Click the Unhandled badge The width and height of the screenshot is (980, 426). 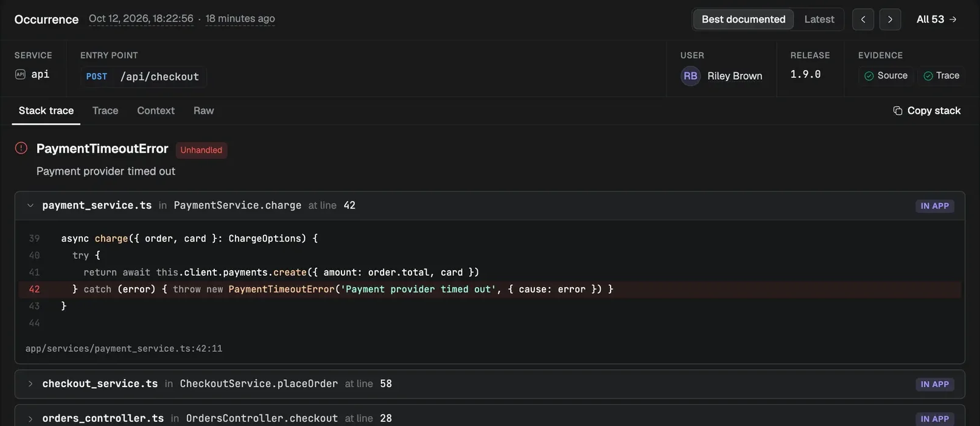click(x=201, y=150)
